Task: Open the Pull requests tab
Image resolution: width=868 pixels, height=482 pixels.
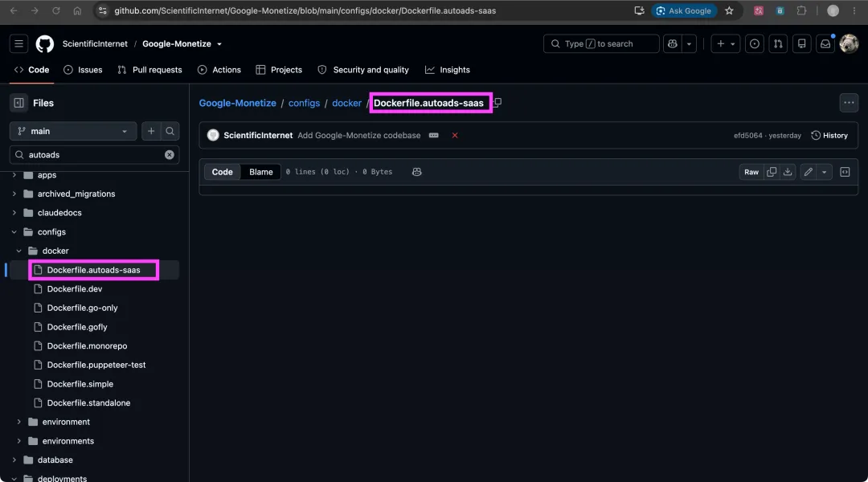Action: pos(149,70)
